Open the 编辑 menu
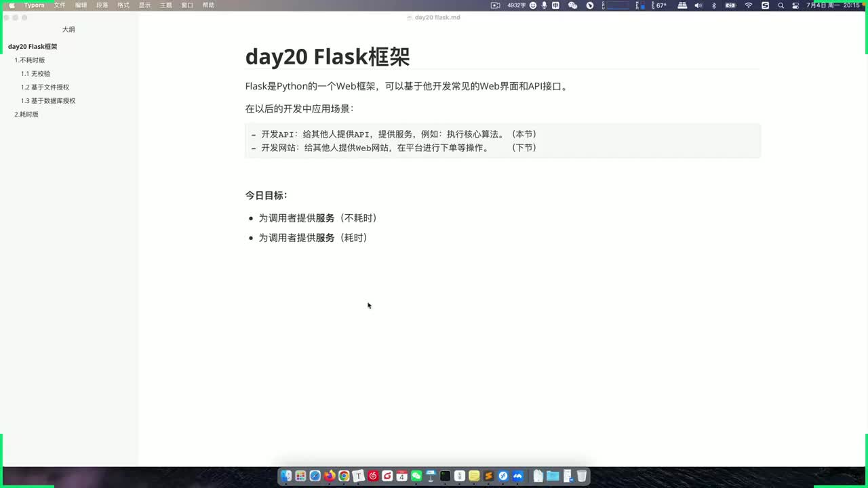The image size is (868, 488). tap(81, 5)
